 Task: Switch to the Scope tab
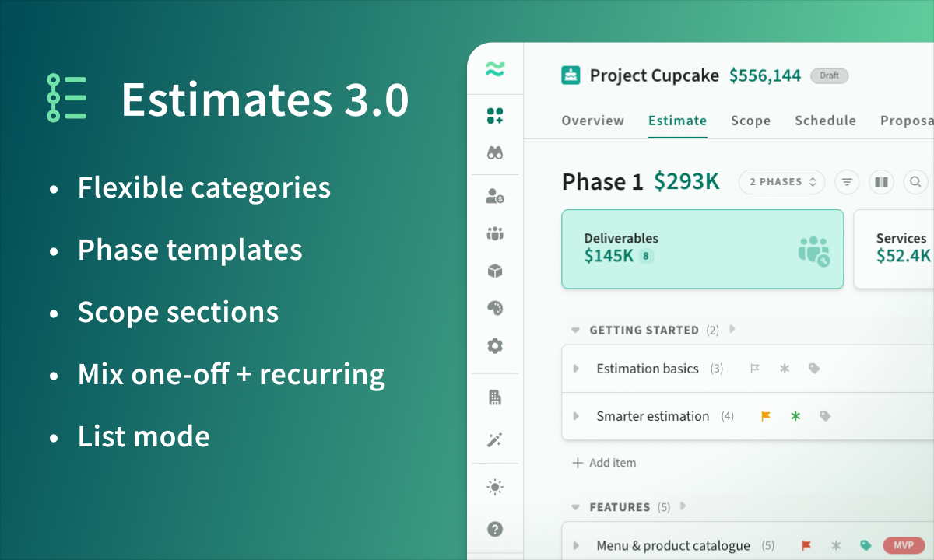[750, 121]
